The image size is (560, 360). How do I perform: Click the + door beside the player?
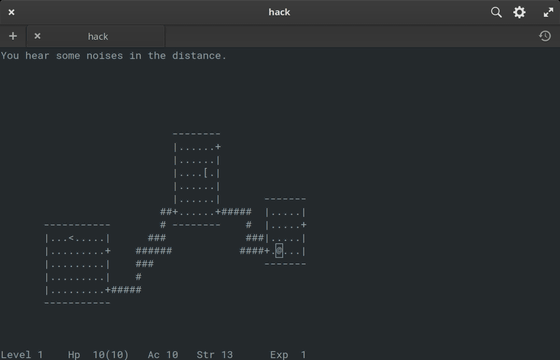tap(267, 251)
